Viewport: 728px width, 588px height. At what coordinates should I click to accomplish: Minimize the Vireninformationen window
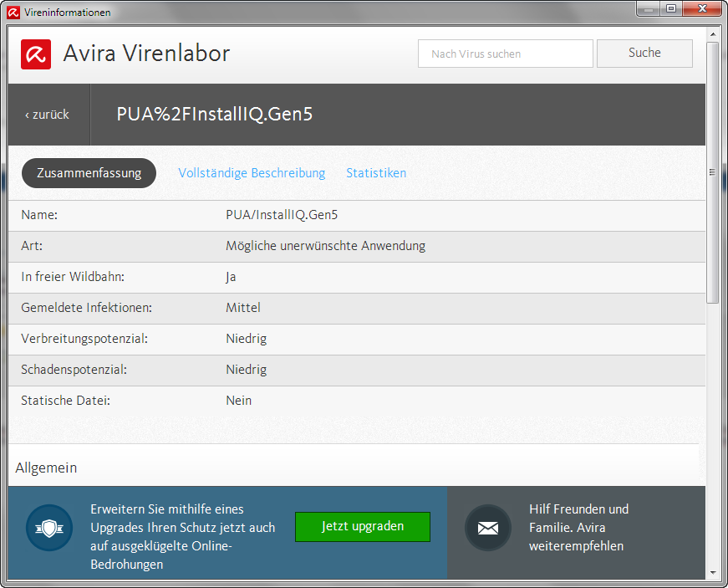(649, 9)
